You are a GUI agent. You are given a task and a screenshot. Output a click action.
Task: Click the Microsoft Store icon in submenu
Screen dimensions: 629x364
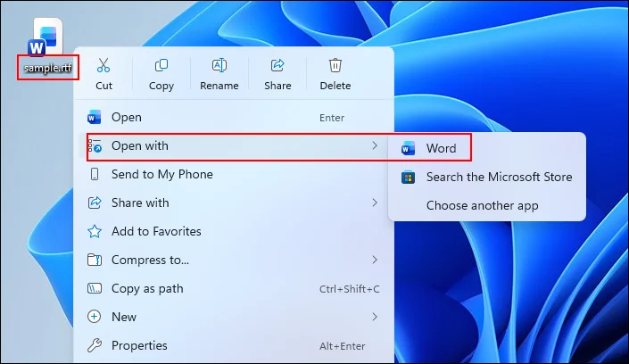(408, 177)
